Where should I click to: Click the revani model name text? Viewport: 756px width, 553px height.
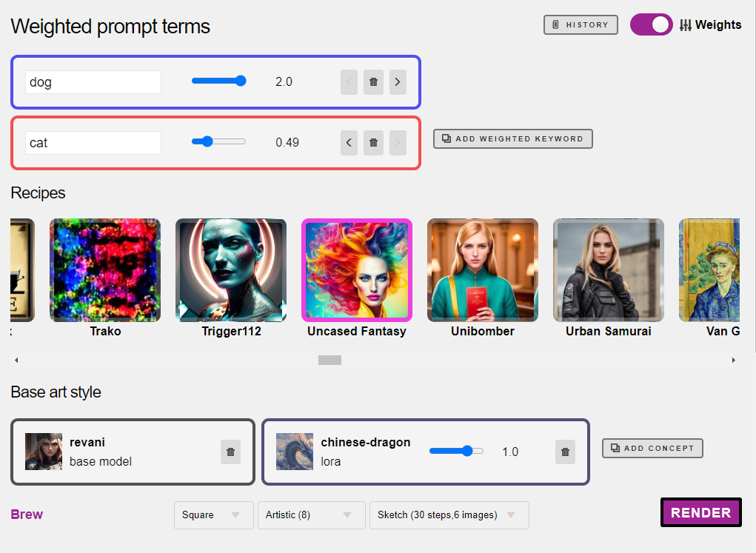87,442
